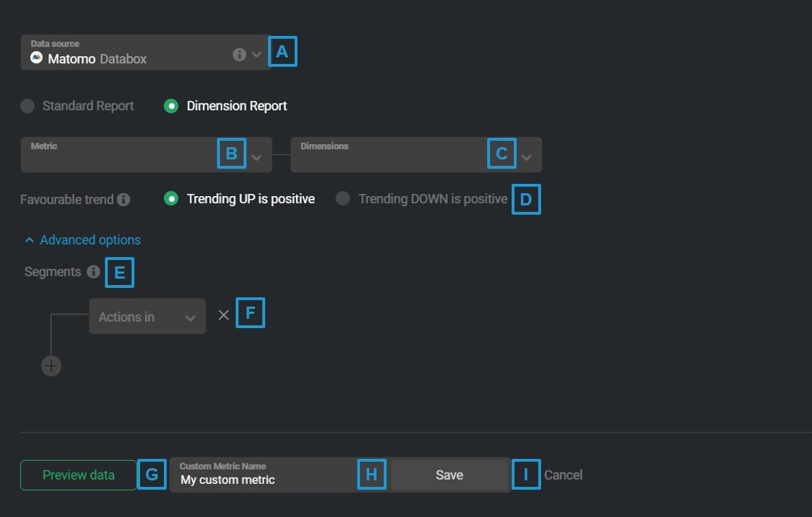
Task: Open the Dimensions dropdown
Action: 527,154
